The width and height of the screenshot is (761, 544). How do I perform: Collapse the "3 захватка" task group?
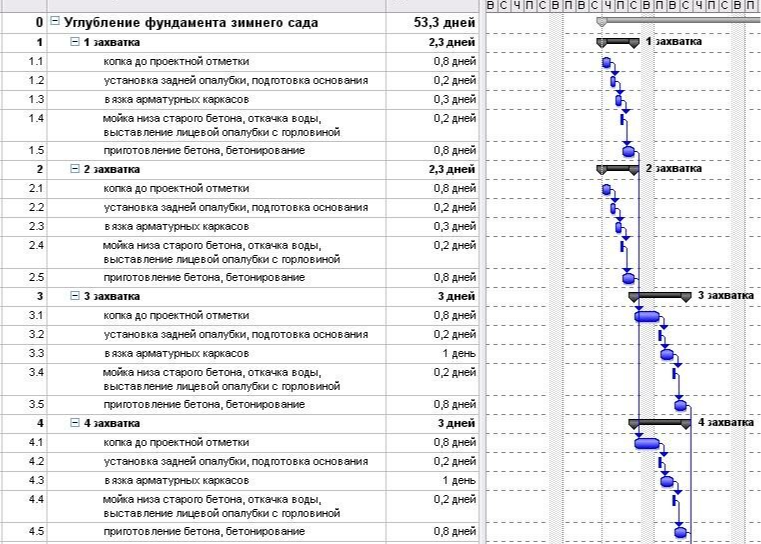click(75, 296)
